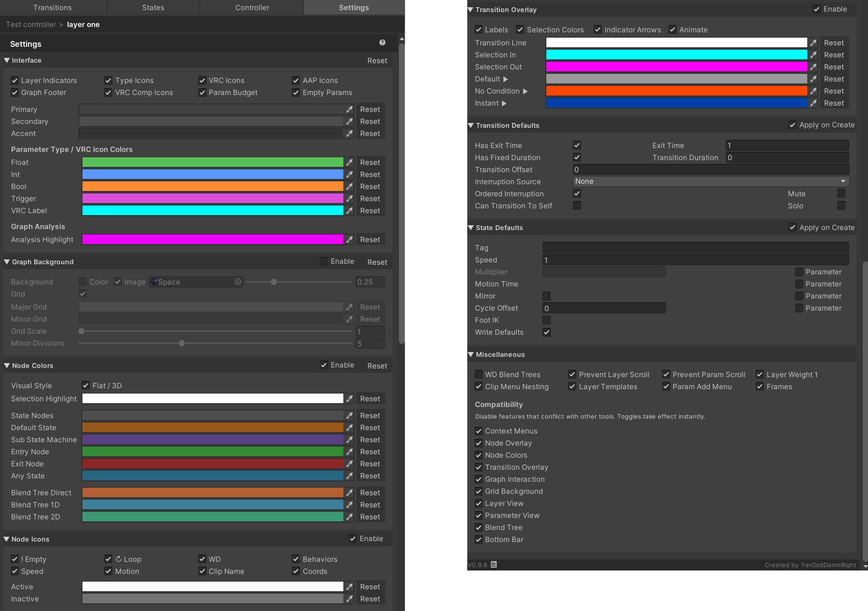Use the eyedropper for Selection Out color
The height and width of the screenshot is (611, 868).
point(814,67)
